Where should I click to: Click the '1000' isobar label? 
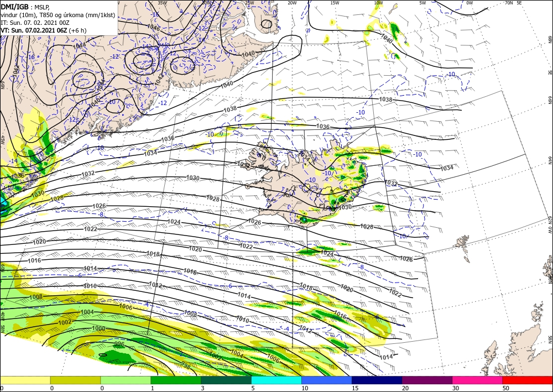pos(98,328)
